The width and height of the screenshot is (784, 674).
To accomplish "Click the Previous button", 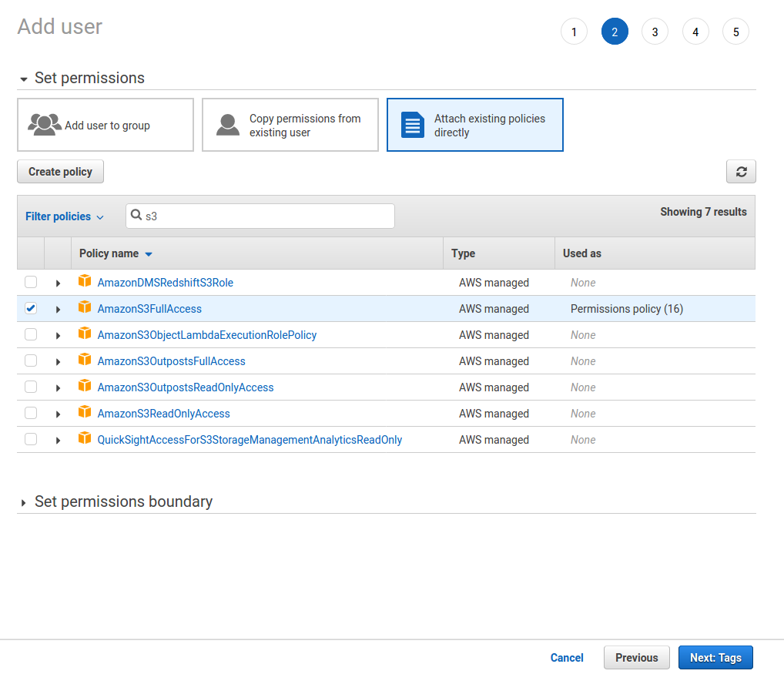I will (x=636, y=658).
